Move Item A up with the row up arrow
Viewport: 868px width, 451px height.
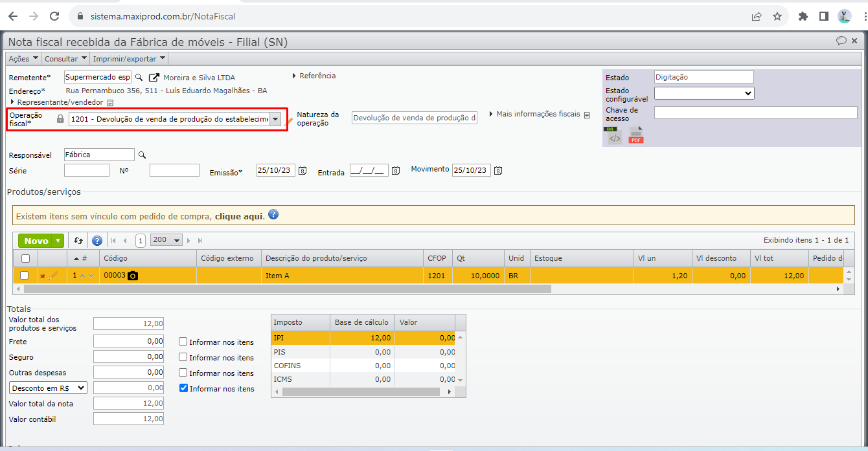tap(82, 276)
